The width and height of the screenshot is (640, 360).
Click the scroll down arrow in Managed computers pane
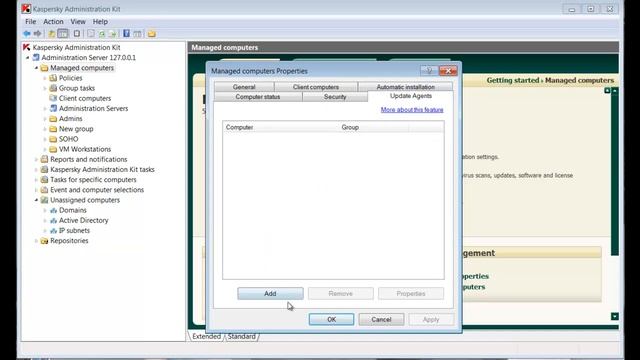tap(615, 316)
